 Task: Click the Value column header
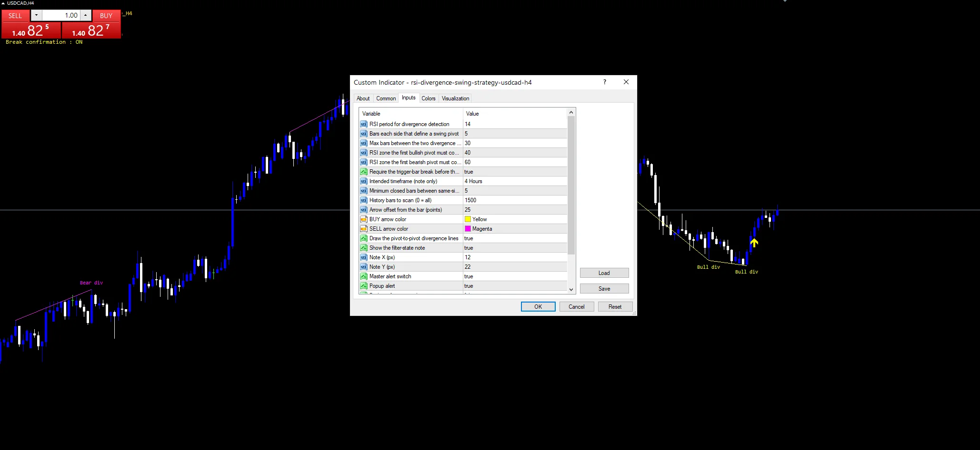pyautogui.click(x=515, y=114)
